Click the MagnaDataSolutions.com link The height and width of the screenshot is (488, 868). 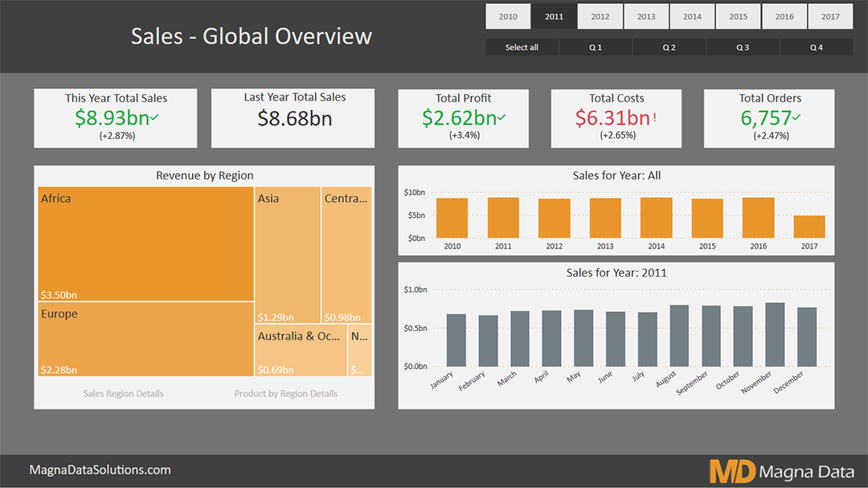(x=100, y=470)
